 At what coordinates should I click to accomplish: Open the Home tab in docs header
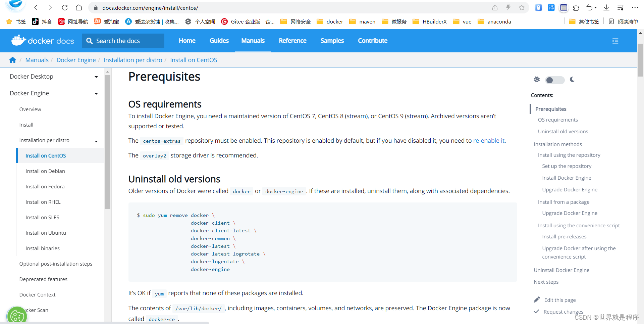187,41
